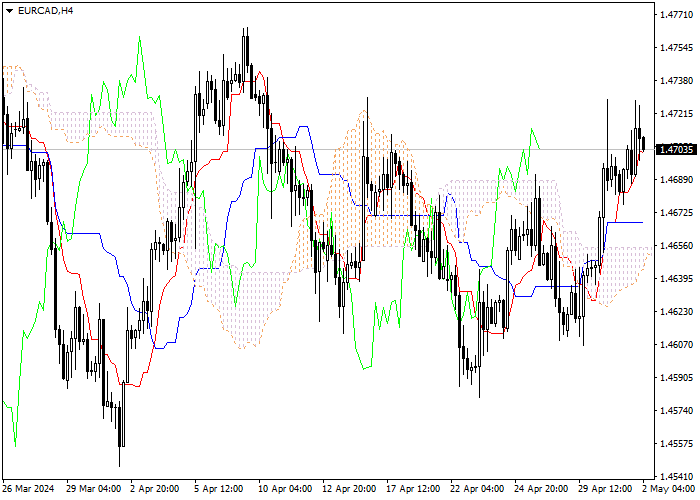
Task: Click the 29 Mar 04:00 time label
Action: (94, 489)
